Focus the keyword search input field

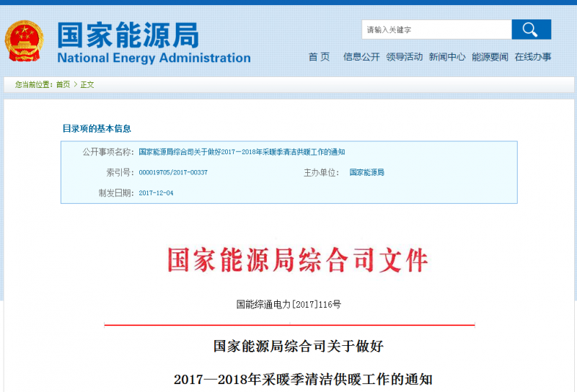pyautogui.click(x=436, y=30)
